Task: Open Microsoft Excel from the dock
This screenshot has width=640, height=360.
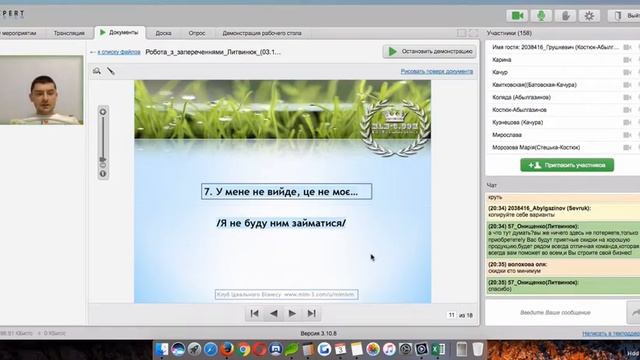Action: pyautogui.click(x=438, y=349)
